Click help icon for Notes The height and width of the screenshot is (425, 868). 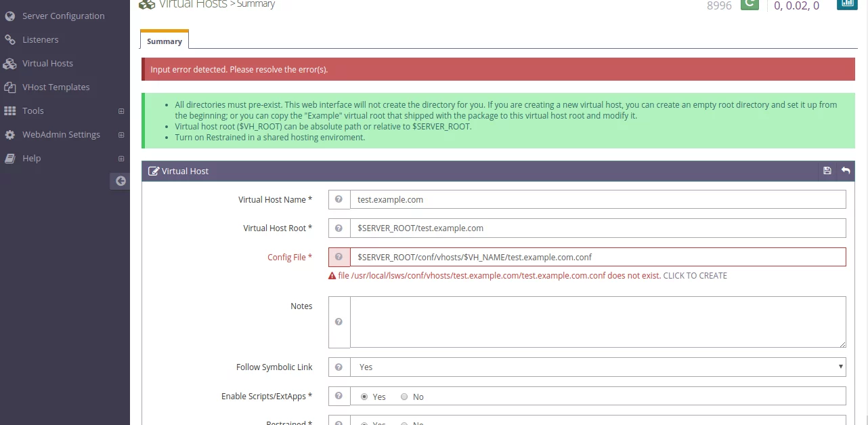[339, 322]
